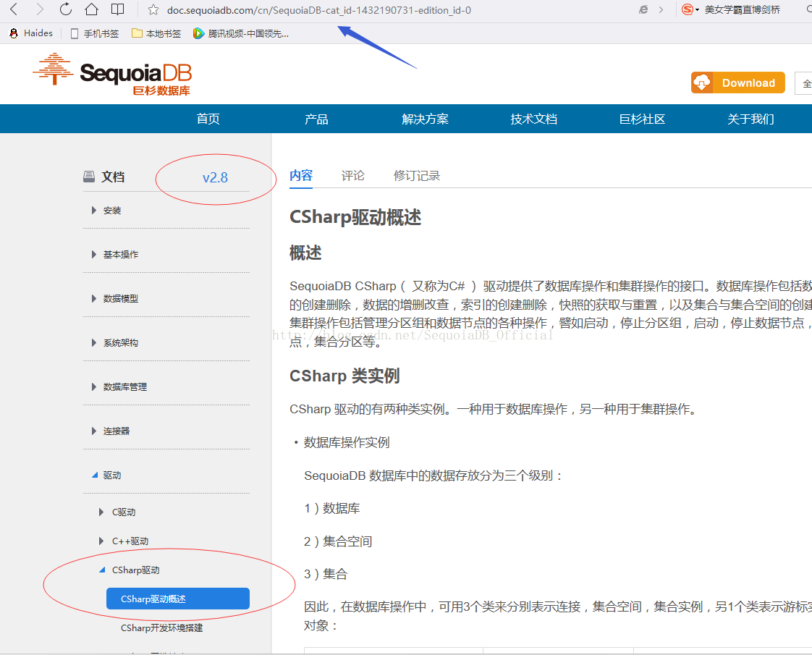The image size is (812, 655).
Task: Go back with the browser back arrow
Action: tap(14, 9)
